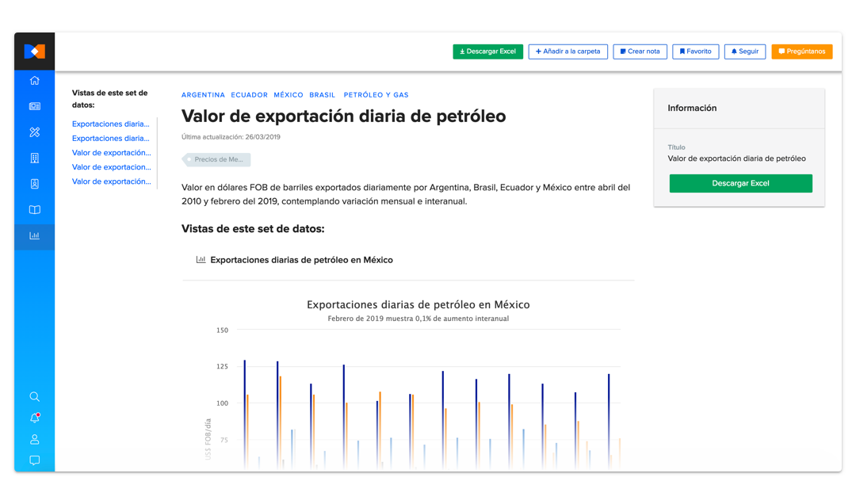The width and height of the screenshot is (856, 504).
Task: Click Añadir a la carpeta button
Action: (x=567, y=52)
